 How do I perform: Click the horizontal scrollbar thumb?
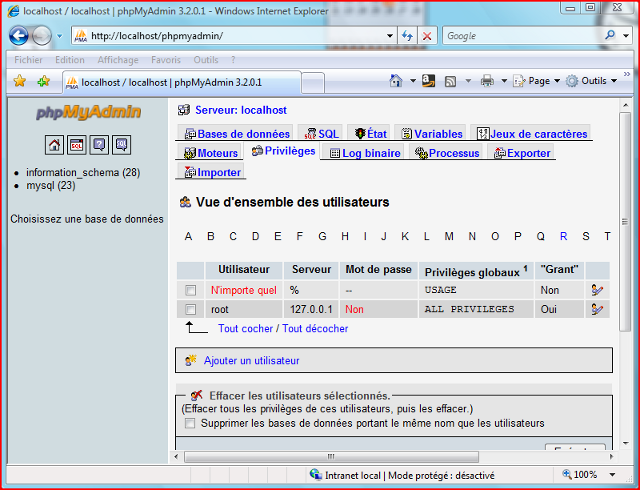tap(331, 456)
